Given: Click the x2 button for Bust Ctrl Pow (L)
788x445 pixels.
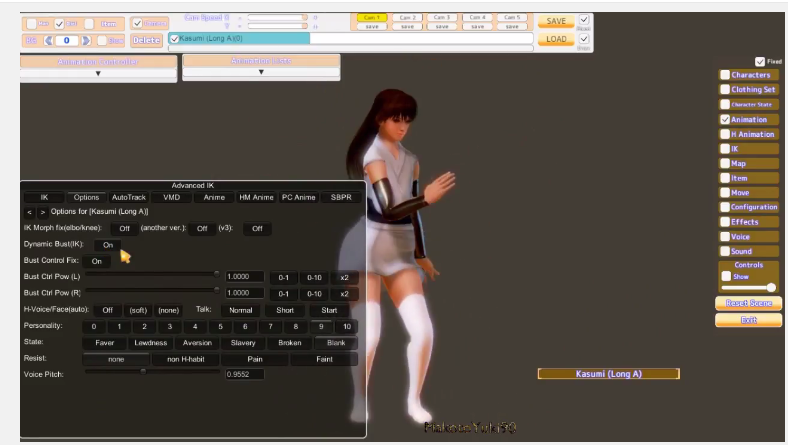Looking at the screenshot, I should pos(343,277).
